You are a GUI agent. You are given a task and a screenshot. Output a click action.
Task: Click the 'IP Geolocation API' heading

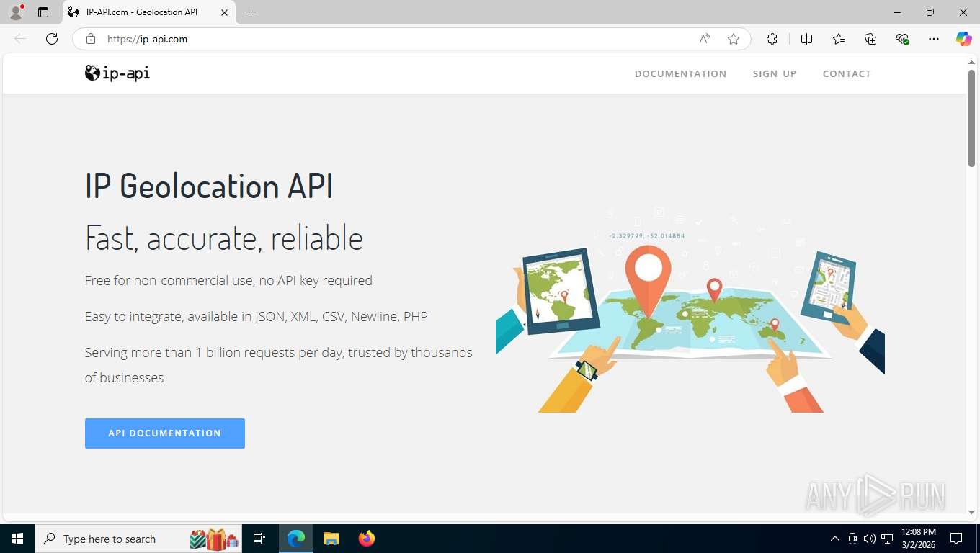pos(209,186)
